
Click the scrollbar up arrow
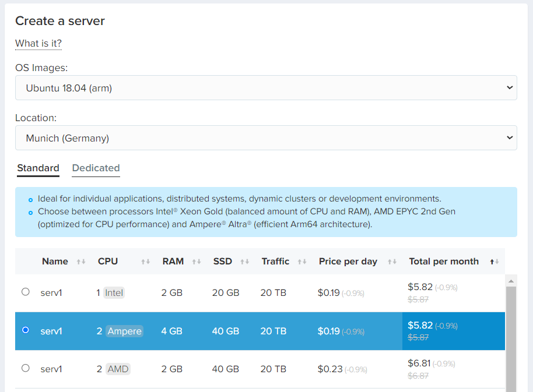point(511,281)
